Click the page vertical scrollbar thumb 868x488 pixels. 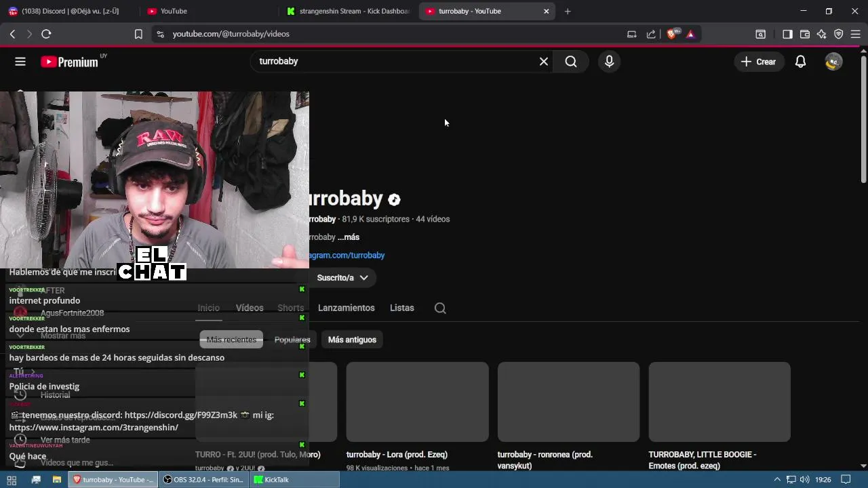pyautogui.click(x=863, y=119)
